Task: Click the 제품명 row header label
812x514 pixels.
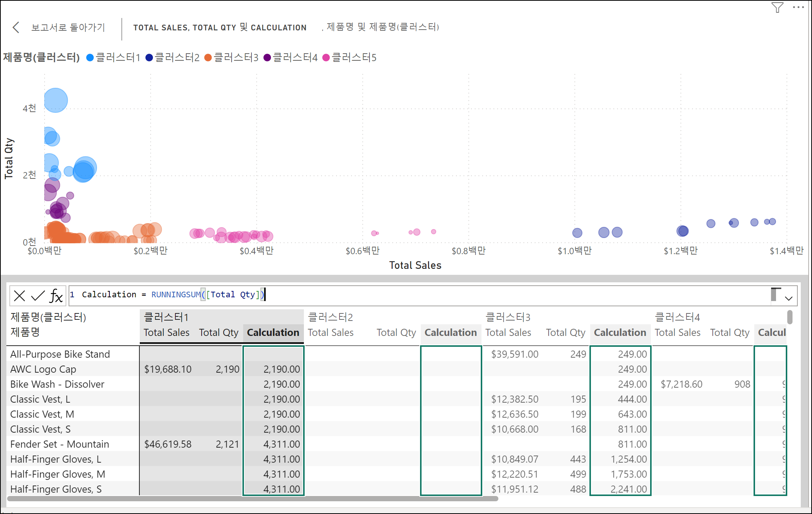Action: (x=25, y=332)
